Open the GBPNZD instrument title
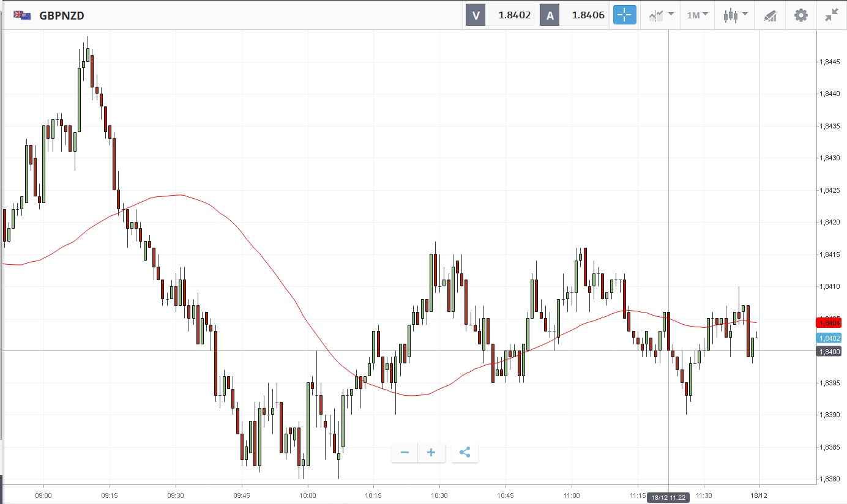The height and width of the screenshot is (504, 847). point(62,16)
